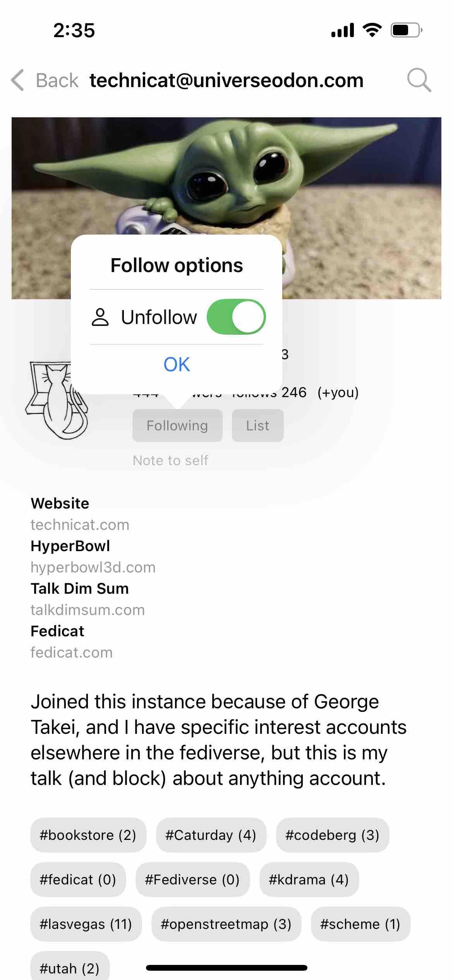This screenshot has width=453, height=980.
Task: Select the #openstreetmap hashtag chip
Action: (x=226, y=924)
